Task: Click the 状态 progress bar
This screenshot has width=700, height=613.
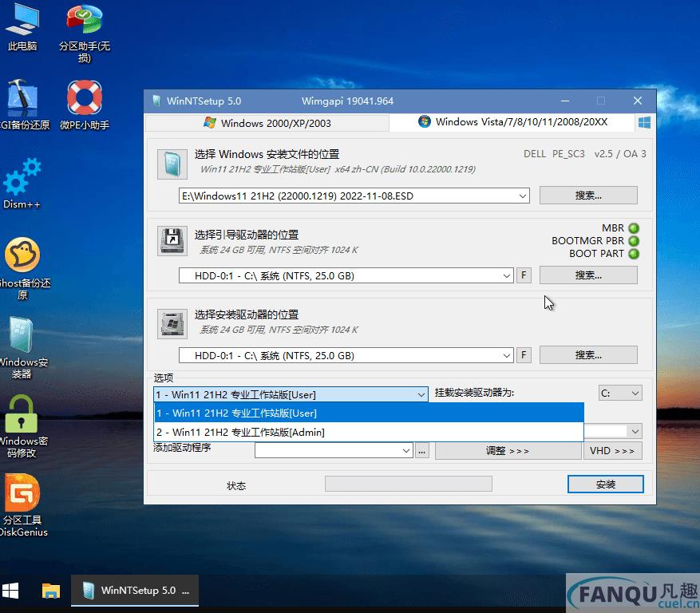Action: 409,484
